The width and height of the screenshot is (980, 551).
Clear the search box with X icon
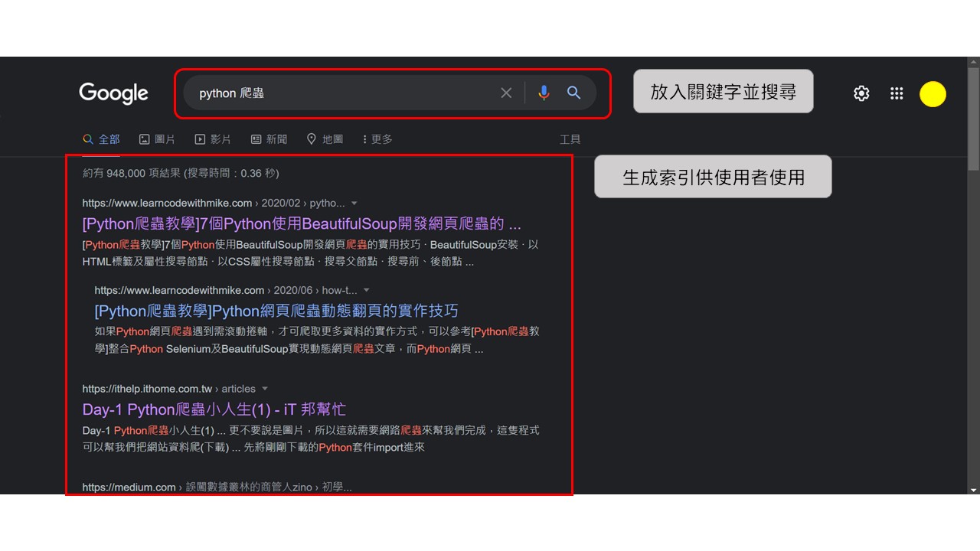coord(506,93)
